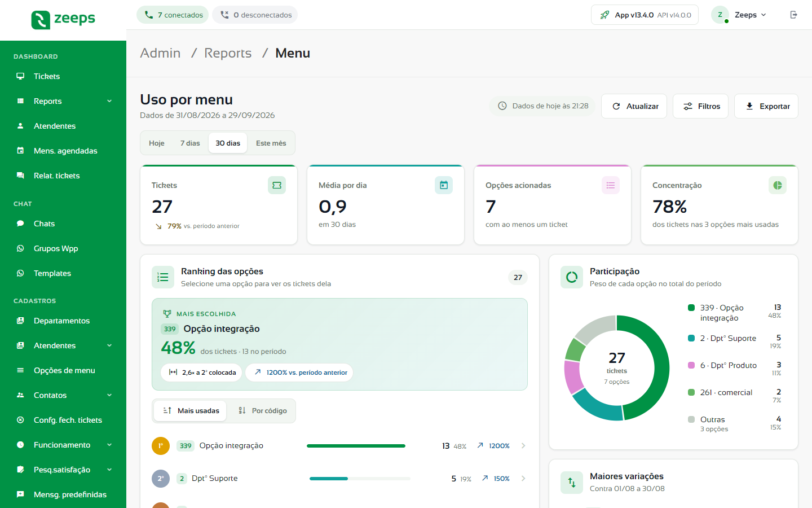Click the Departamentos icon in sidebar

coord(20,321)
